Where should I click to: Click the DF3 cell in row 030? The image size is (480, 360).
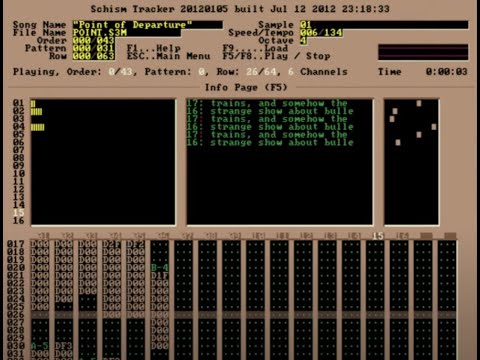click(x=64, y=346)
